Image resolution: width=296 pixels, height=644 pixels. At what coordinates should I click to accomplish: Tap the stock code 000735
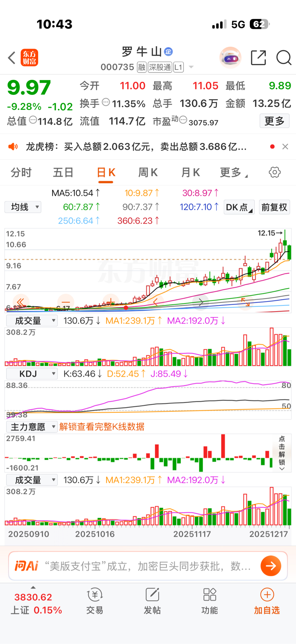tap(117, 67)
